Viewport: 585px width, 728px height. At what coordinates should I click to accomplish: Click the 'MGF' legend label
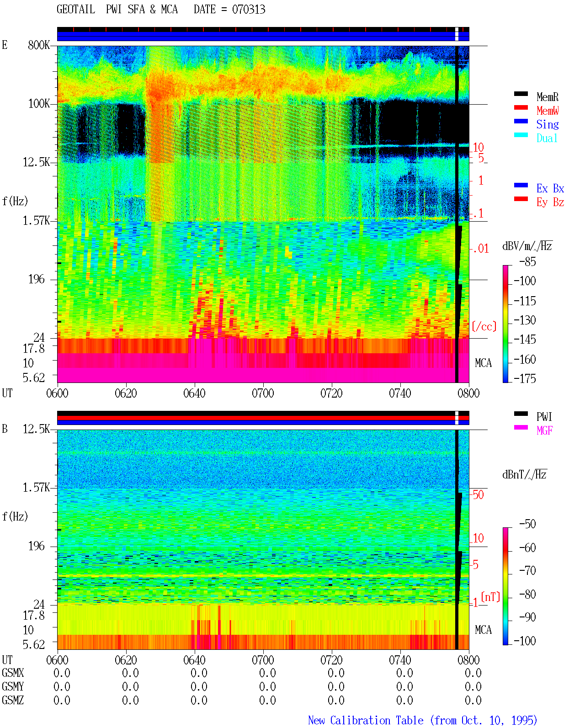[545, 430]
